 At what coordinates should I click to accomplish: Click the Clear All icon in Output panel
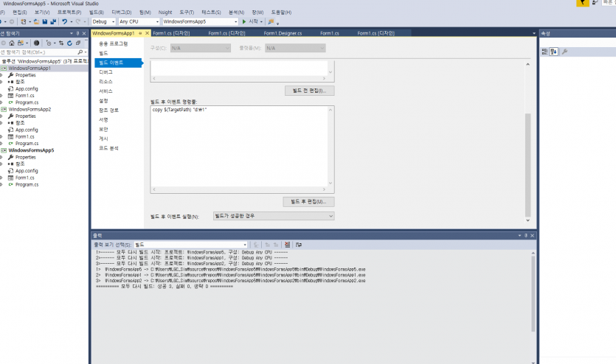coord(288,245)
